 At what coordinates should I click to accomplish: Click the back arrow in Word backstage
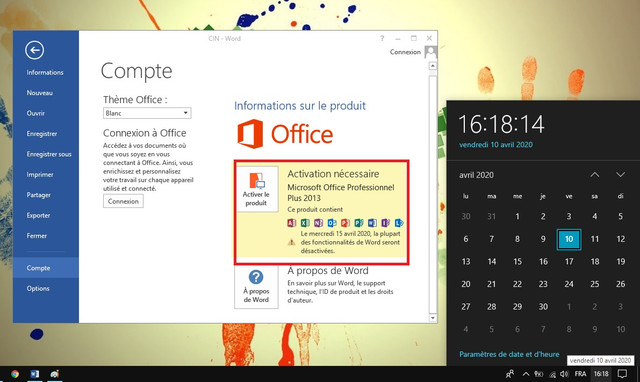[x=34, y=50]
